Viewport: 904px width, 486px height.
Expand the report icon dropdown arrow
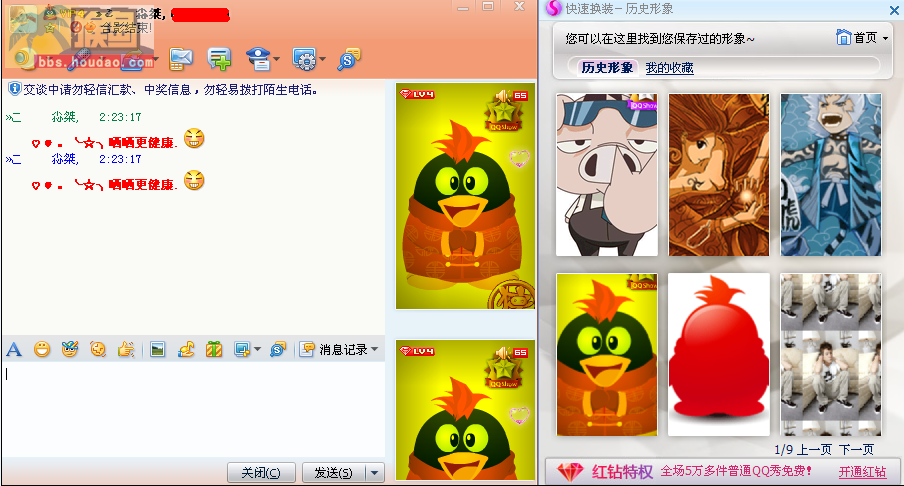pos(277,59)
